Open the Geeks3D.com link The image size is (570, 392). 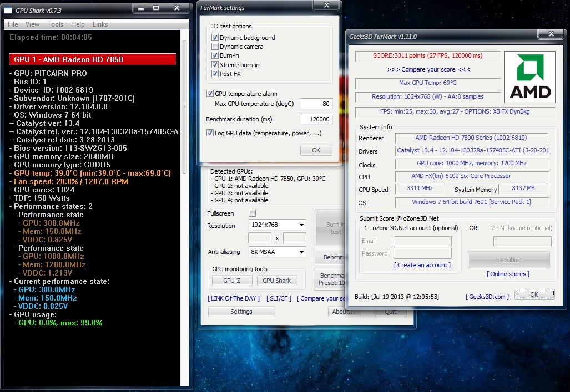(x=487, y=297)
